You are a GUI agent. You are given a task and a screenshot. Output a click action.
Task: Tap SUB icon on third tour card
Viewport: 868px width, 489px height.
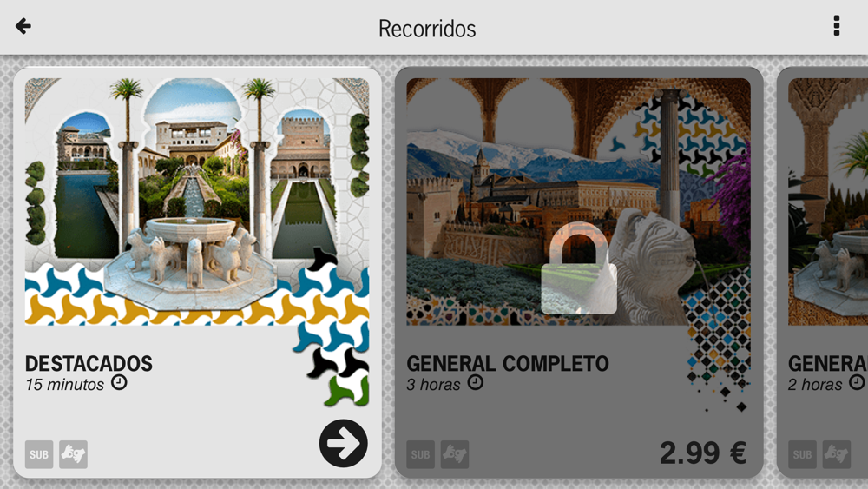click(x=802, y=454)
